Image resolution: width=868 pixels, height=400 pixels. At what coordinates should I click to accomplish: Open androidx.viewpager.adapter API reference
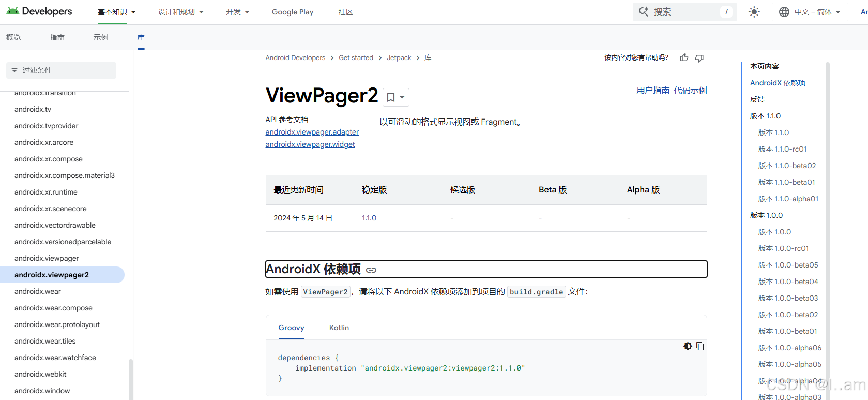click(312, 132)
